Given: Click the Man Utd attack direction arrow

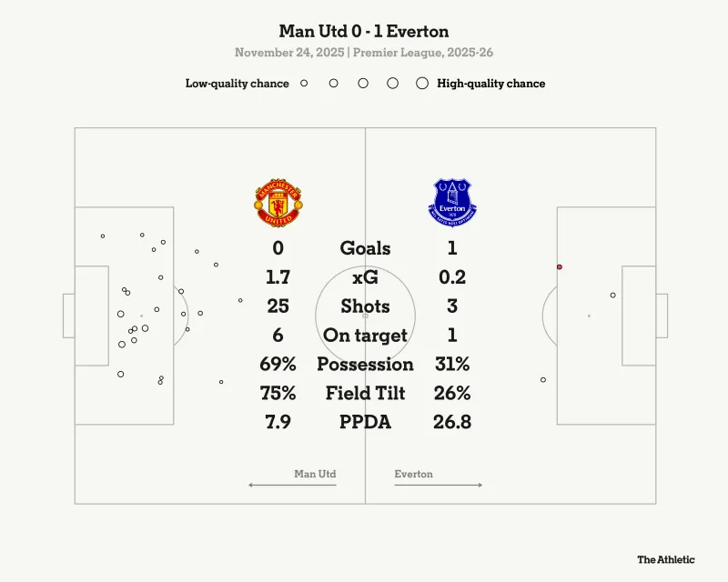Looking at the screenshot, I should click(x=292, y=485).
